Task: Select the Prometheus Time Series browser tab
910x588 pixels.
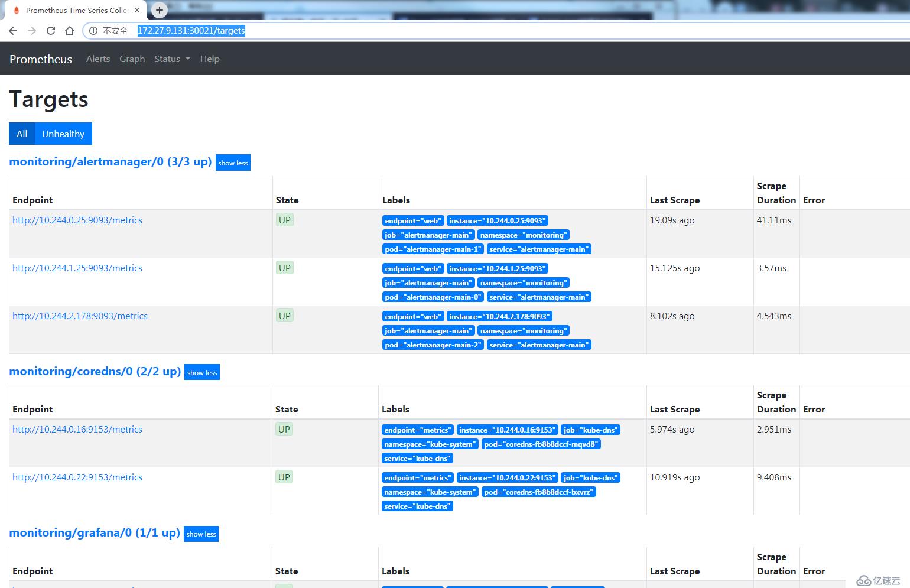Action: pyautogui.click(x=75, y=10)
